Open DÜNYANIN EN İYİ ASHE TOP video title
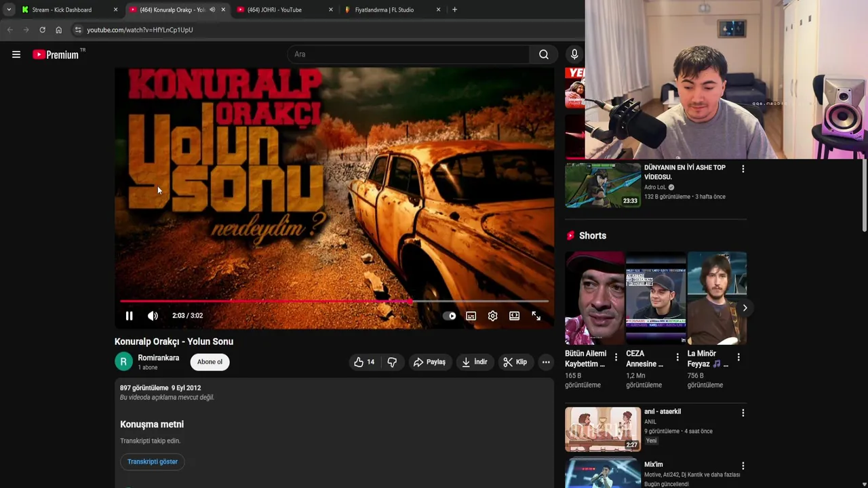This screenshot has width=868, height=488. tap(685, 172)
